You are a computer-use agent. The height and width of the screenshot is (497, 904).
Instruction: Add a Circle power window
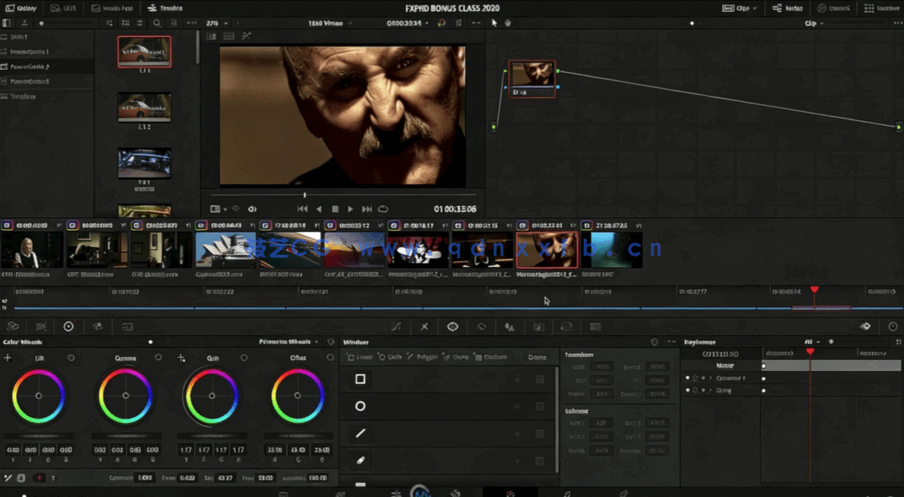(390, 357)
